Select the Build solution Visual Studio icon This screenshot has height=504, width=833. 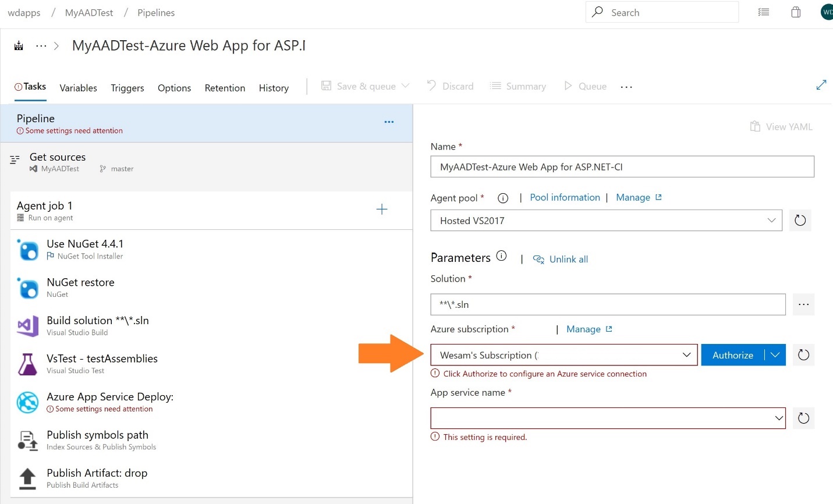point(28,326)
